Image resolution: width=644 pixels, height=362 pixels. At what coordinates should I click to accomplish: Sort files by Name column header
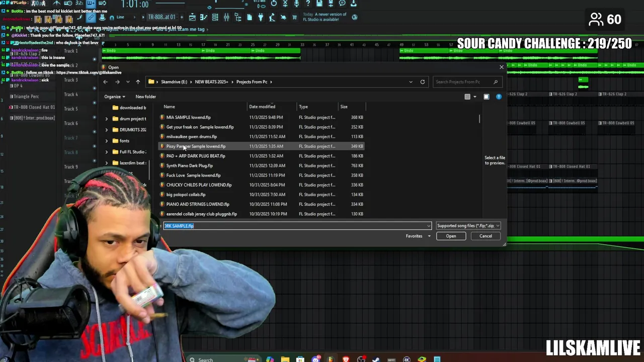point(203,107)
